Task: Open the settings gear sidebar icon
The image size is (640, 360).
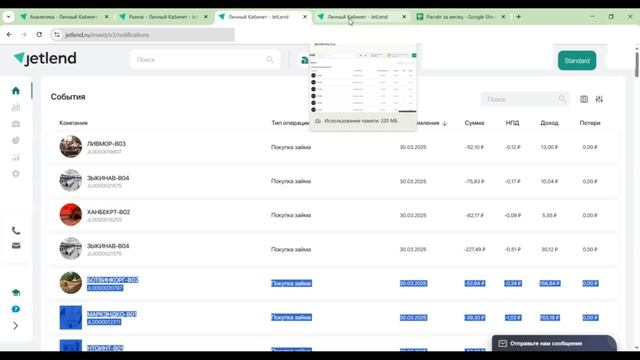Action: pyautogui.click(x=16, y=174)
